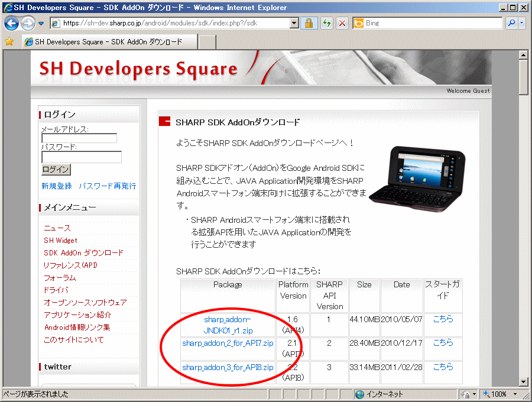Viewport: 532px width, 402px height.
Task: Open the このサイトについて menu item
Action: pos(74,339)
